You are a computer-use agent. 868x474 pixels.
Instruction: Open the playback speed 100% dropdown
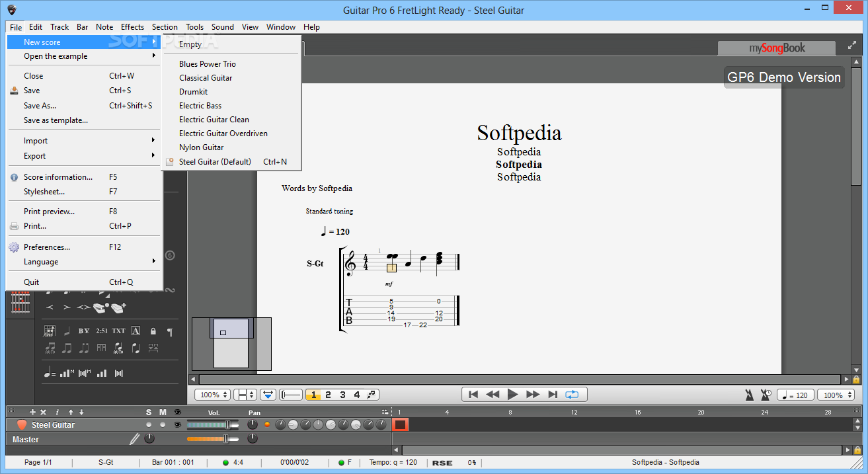click(x=836, y=395)
